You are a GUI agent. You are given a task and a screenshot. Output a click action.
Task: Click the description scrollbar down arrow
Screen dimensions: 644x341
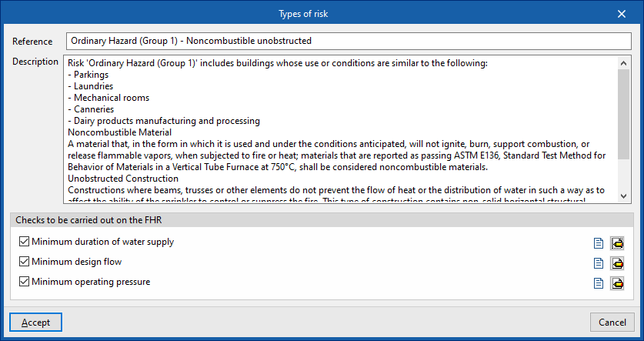click(x=623, y=196)
